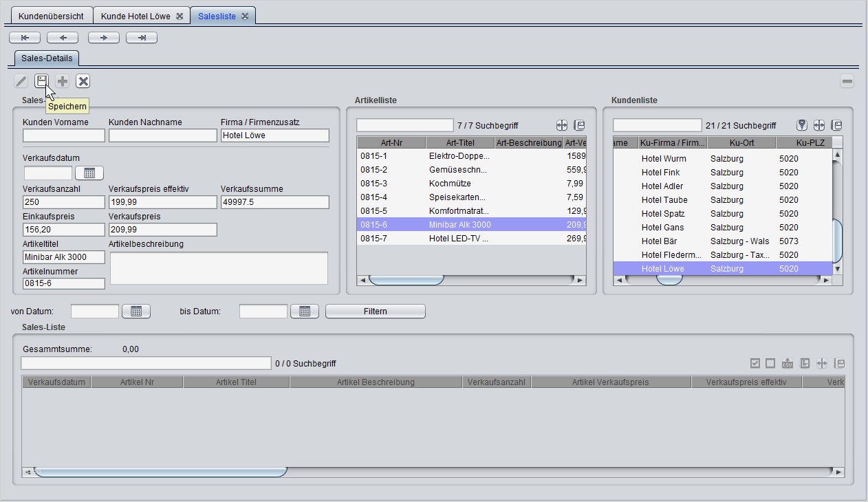Screen dimensions: 868x502
Task: Click the Artikelliste horizontal scrollbar thumb
Action: (x=406, y=280)
